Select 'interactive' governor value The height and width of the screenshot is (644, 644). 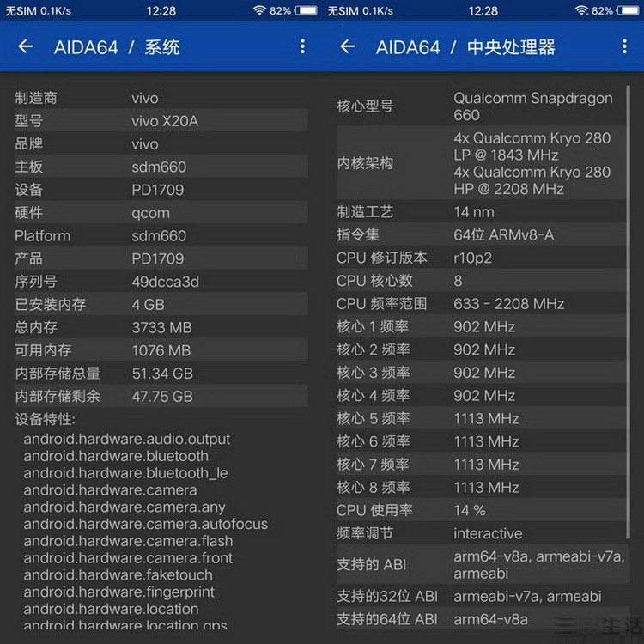[488, 533]
